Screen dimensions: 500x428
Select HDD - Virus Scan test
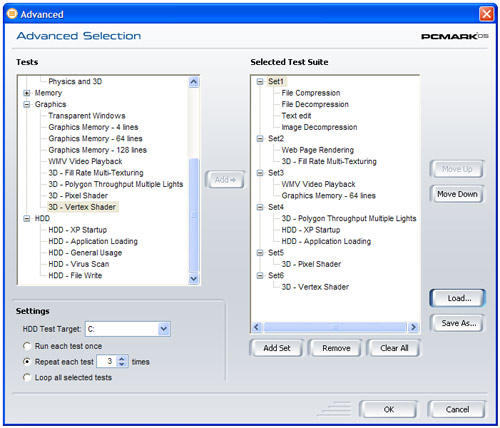click(x=79, y=264)
